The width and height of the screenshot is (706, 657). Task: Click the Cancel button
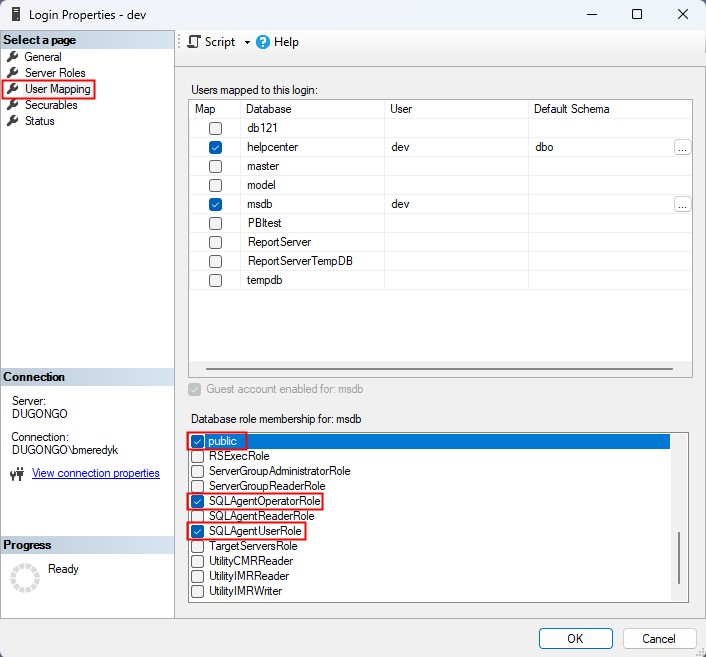pos(659,639)
